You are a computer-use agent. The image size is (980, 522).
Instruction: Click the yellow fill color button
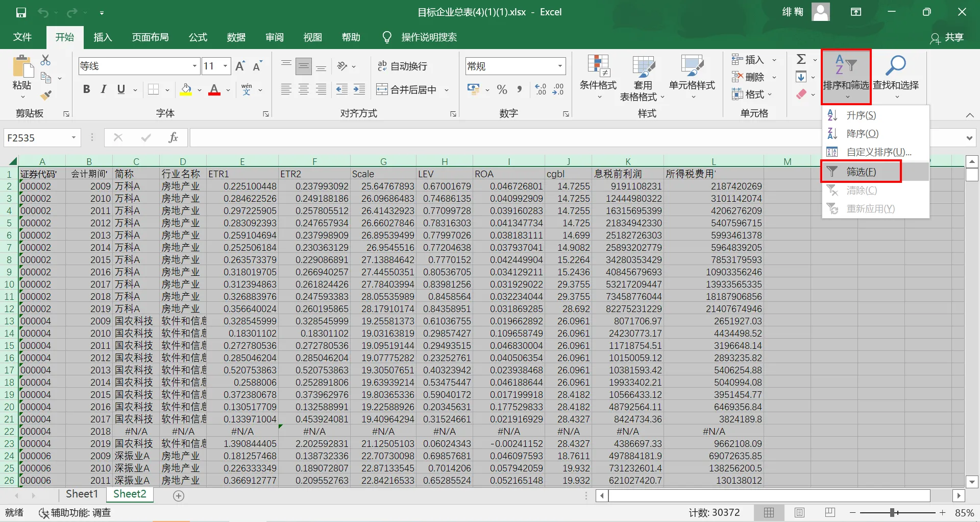(x=186, y=90)
